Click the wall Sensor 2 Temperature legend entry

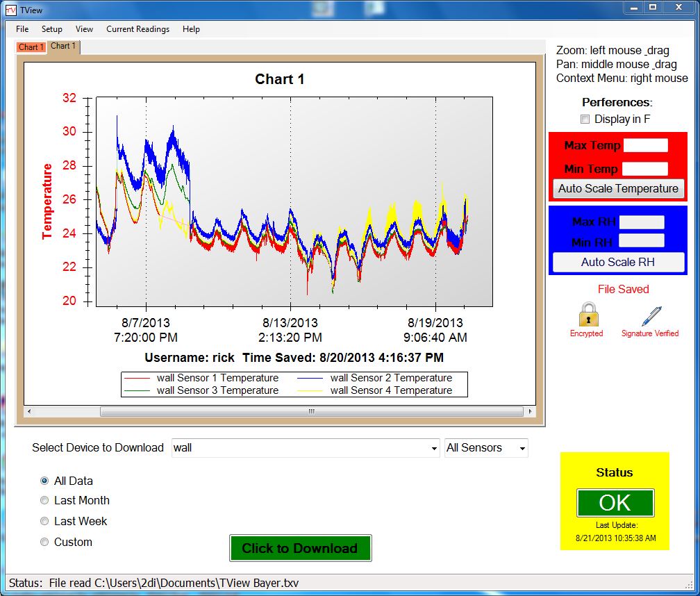click(375, 378)
